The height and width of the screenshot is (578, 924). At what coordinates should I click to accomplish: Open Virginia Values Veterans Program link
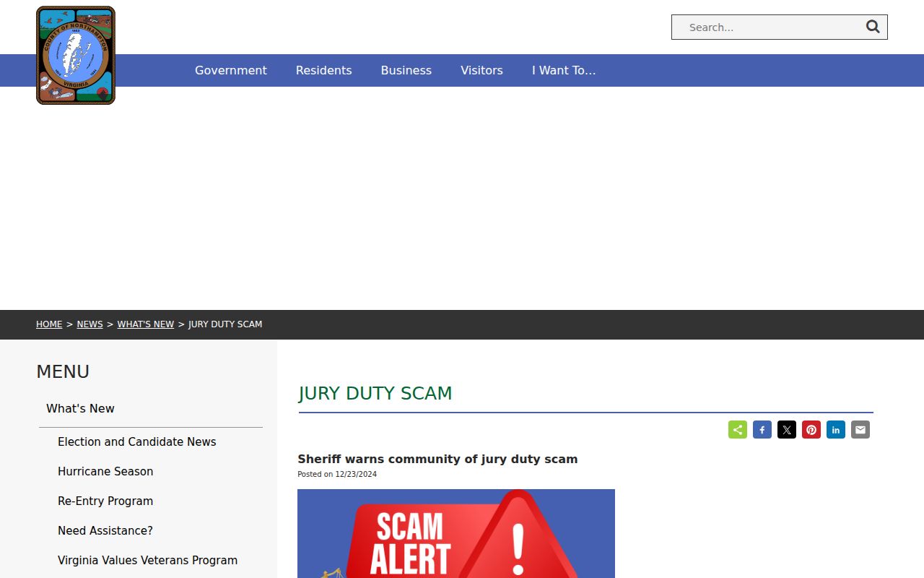[148, 561]
